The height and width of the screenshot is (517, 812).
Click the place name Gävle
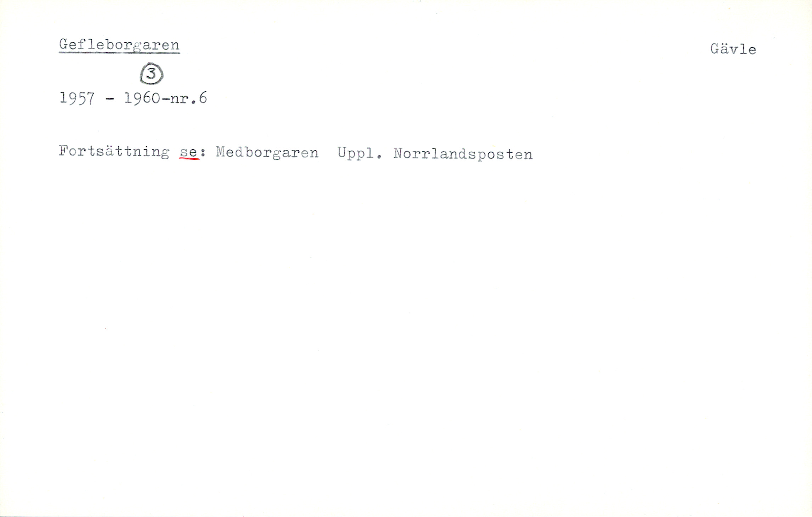click(x=733, y=49)
